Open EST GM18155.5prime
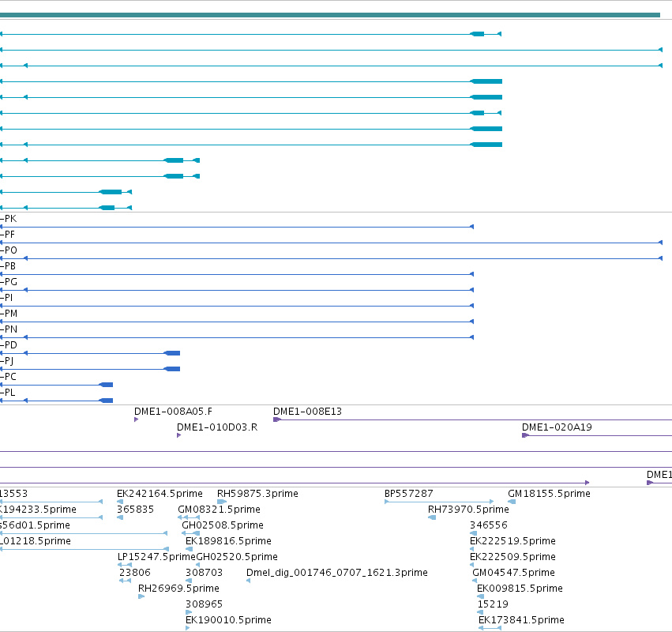Image resolution: width=672 pixels, height=632 pixels. 549,494
